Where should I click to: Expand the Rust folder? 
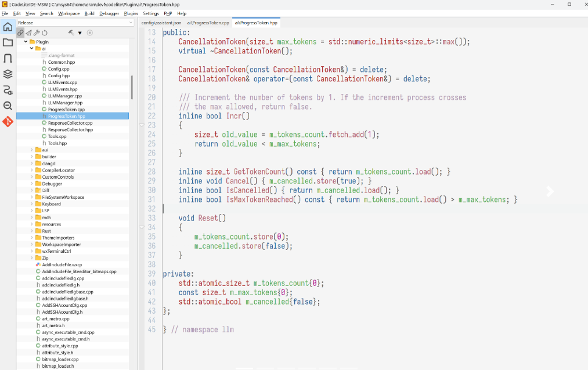(31, 231)
